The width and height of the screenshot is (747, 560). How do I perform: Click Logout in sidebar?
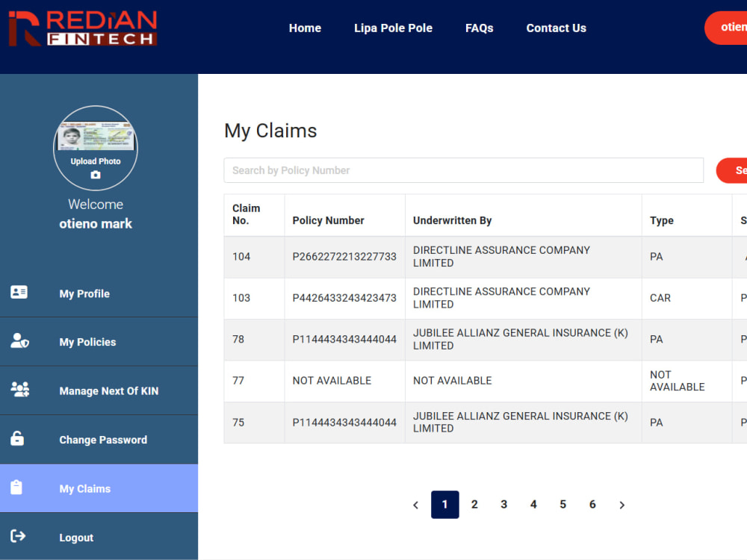99,537
